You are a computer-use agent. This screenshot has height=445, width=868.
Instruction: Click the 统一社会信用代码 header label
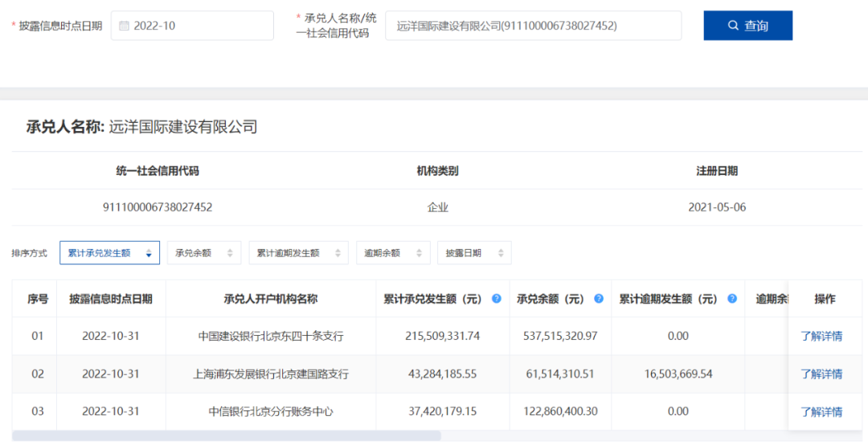click(158, 171)
